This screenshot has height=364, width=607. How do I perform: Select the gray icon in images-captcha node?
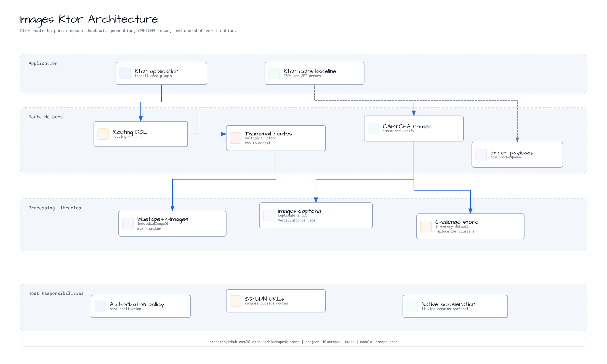(x=269, y=215)
